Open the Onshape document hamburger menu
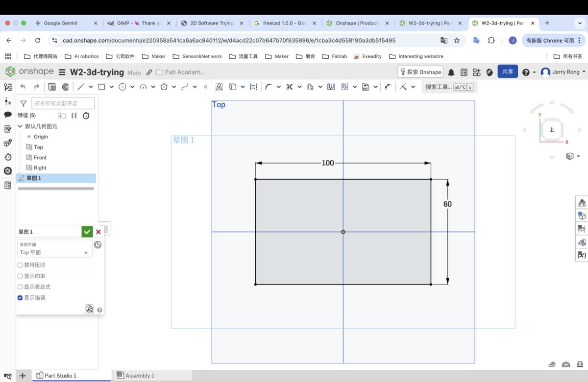The image size is (588, 382). (62, 72)
